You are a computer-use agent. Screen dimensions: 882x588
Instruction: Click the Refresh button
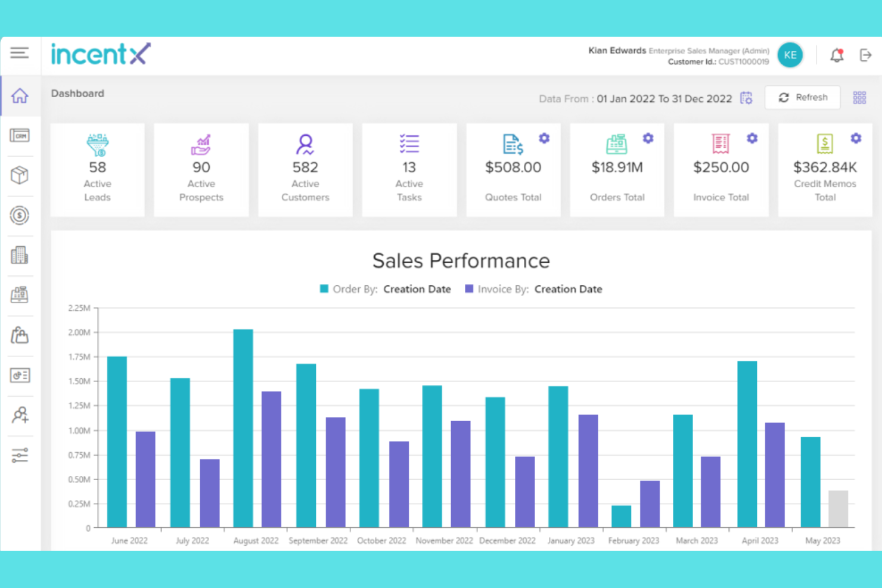pos(803,97)
